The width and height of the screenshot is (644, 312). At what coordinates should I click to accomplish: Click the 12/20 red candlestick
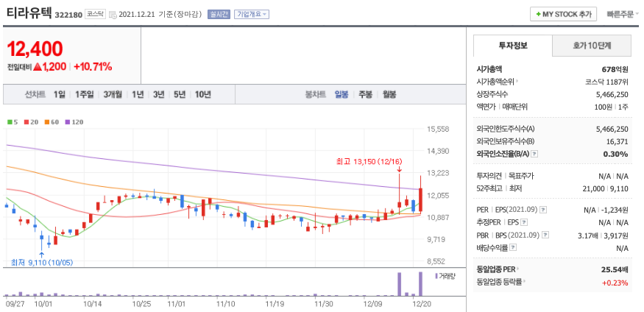(x=420, y=199)
